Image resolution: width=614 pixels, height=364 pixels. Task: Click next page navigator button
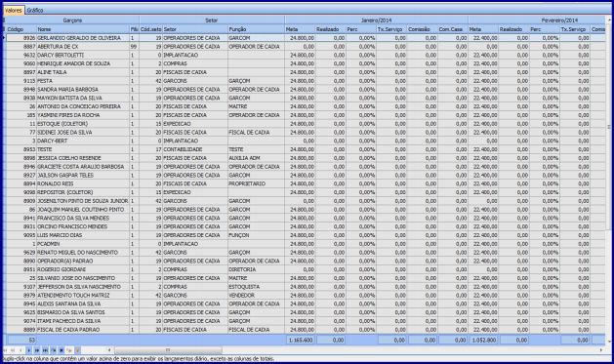pos(37,350)
